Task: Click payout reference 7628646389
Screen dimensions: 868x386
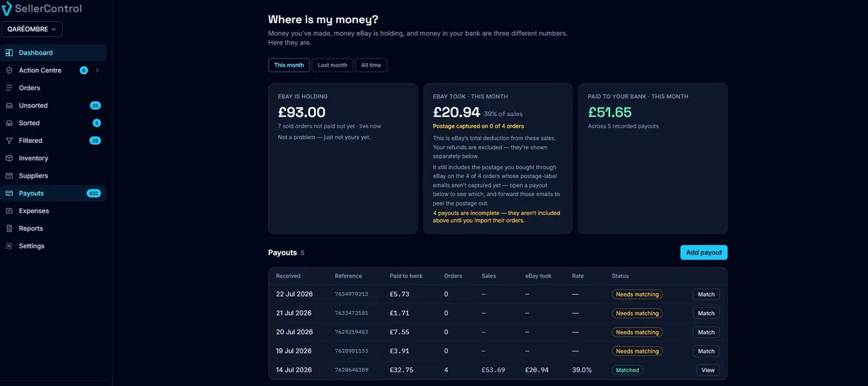Action: click(x=352, y=370)
